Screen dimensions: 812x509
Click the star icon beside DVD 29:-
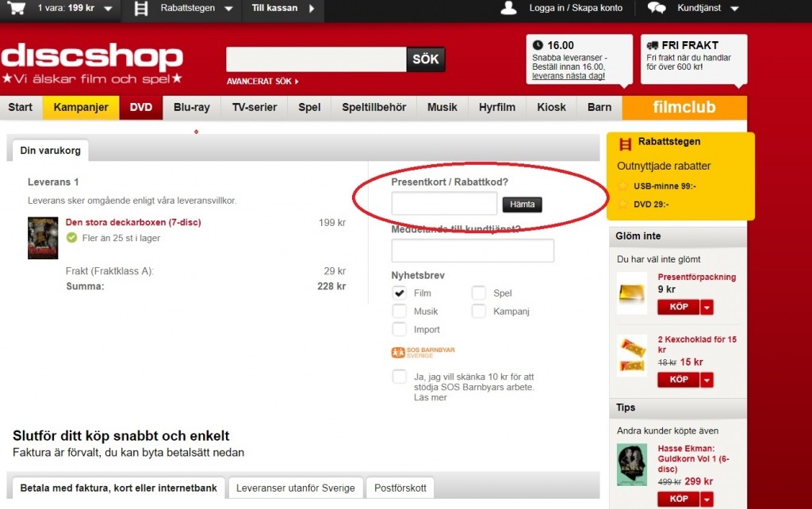pyautogui.click(x=623, y=204)
